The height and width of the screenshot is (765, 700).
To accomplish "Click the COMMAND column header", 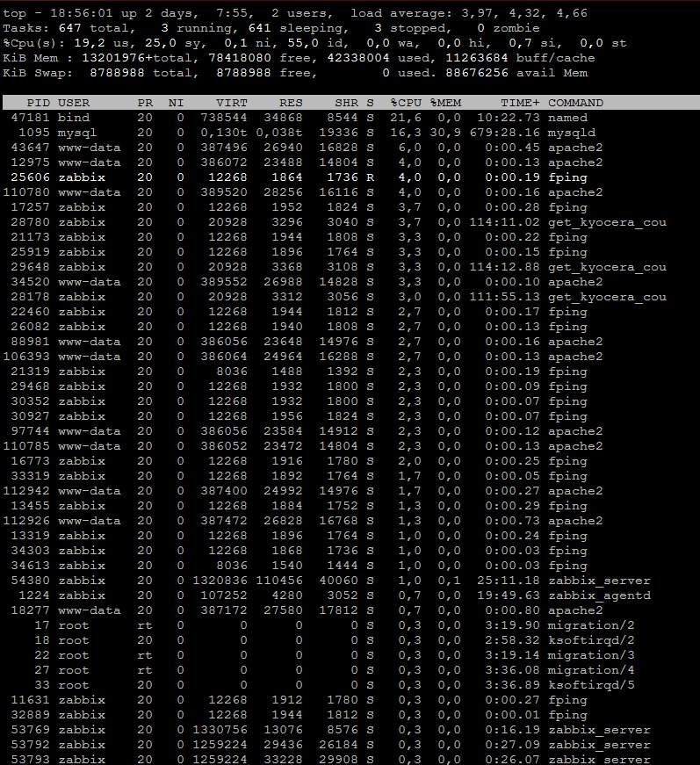I will click(575, 103).
